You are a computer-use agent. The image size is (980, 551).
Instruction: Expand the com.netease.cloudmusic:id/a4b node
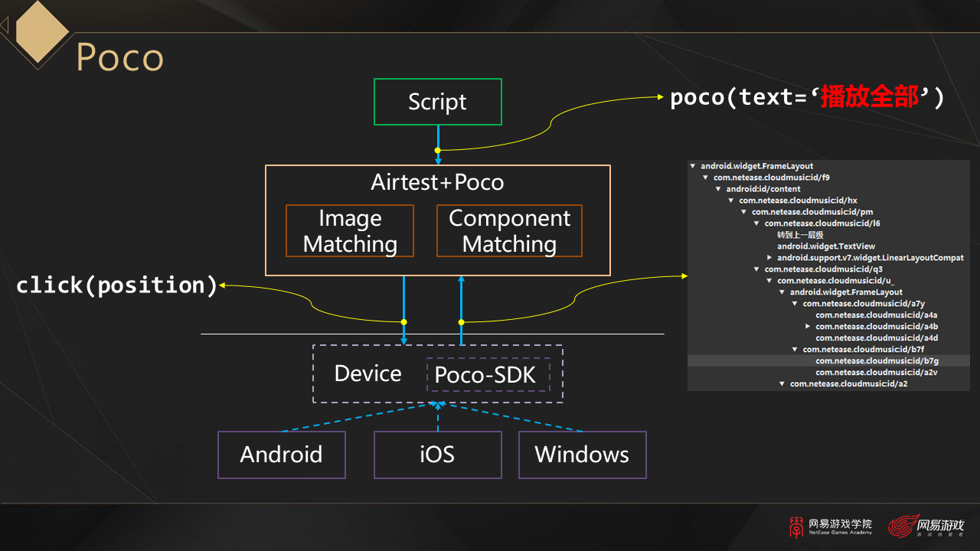(x=808, y=327)
